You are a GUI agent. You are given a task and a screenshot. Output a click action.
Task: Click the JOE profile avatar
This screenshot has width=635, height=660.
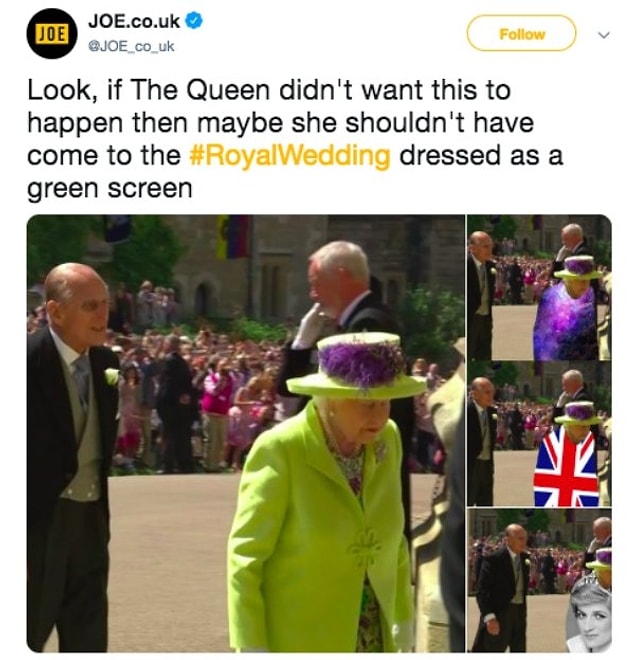tap(52, 34)
